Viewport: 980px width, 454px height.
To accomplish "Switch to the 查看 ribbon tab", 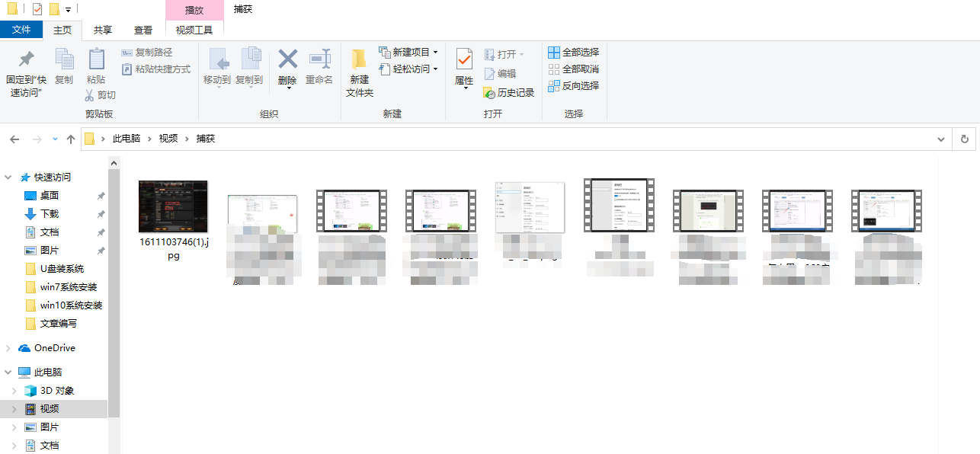I will coord(143,30).
